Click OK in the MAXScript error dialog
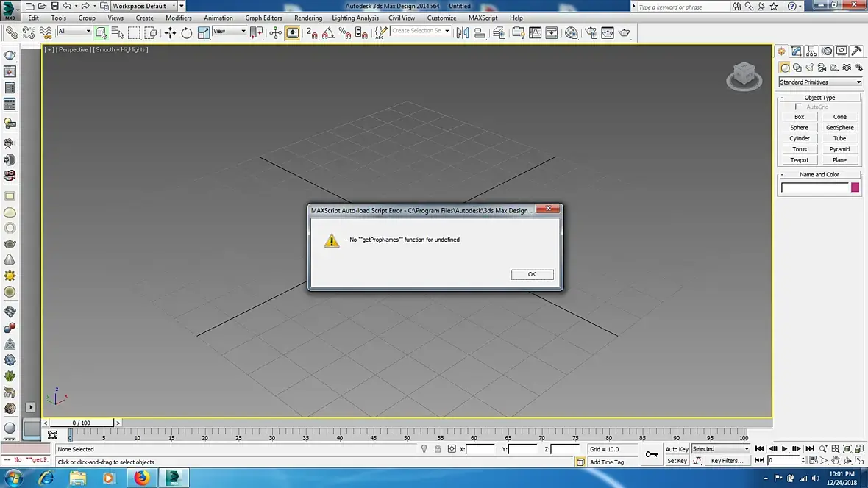This screenshot has width=868, height=488. (532, 274)
